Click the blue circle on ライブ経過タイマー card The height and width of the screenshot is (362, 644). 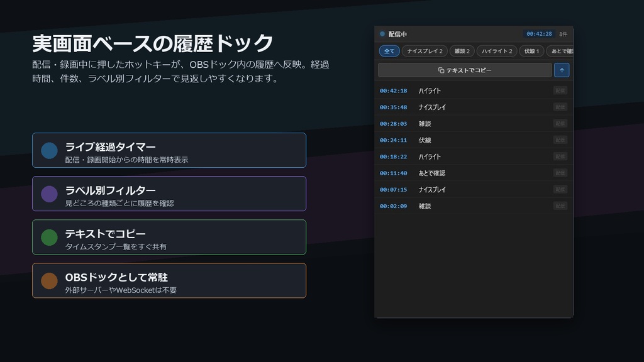click(x=49, y=151)
